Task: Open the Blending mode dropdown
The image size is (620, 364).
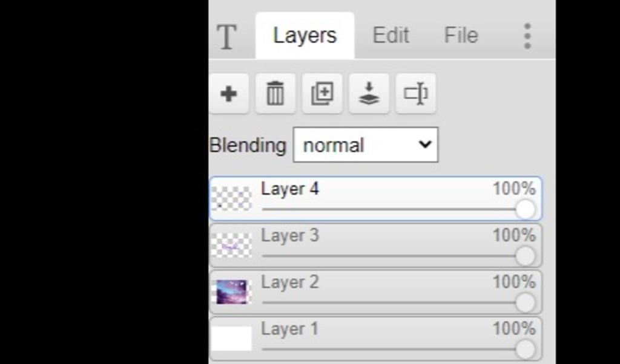Action: pos(365,145)
